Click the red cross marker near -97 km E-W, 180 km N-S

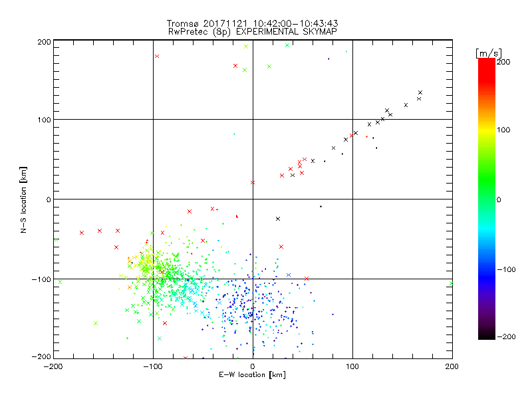[157, 57]
